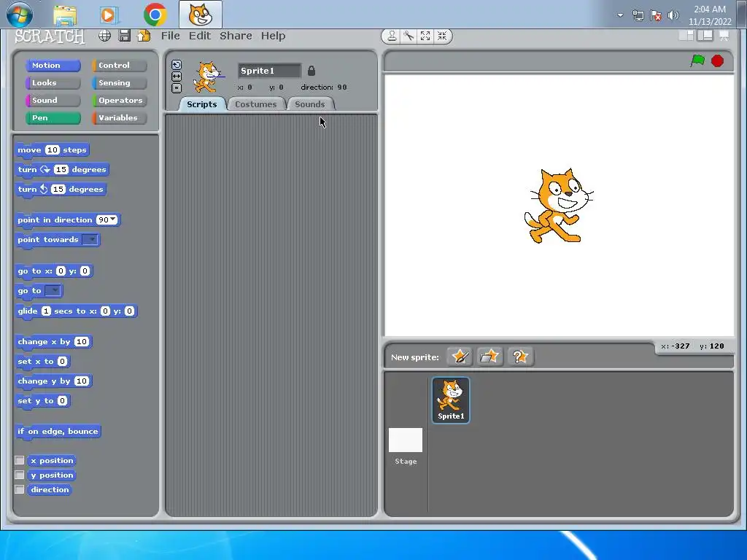747x560 pixels.
Task: Click the cat sprite on the stage
Action: [558, 206]
